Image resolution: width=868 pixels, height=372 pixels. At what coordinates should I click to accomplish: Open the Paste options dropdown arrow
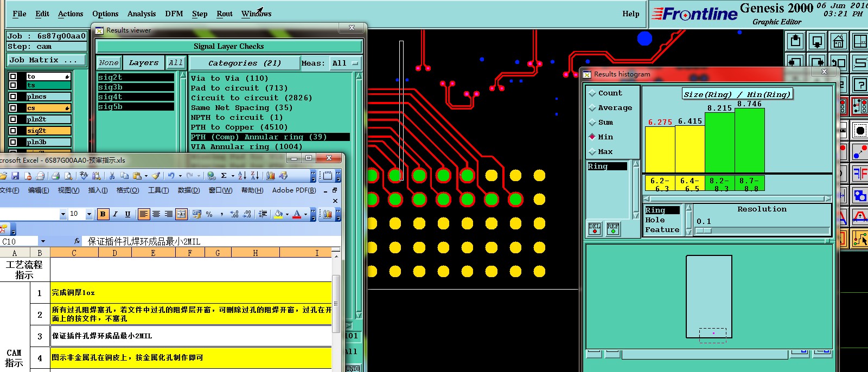146,176
